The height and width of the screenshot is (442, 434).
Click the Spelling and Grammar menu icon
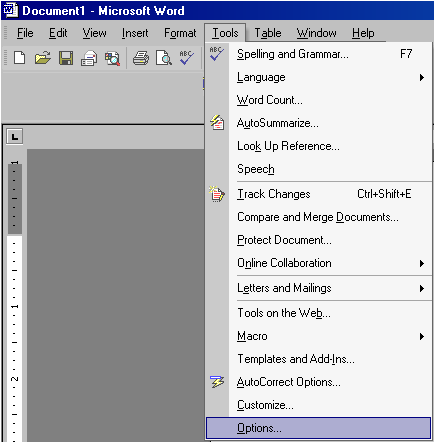(217, 54)
